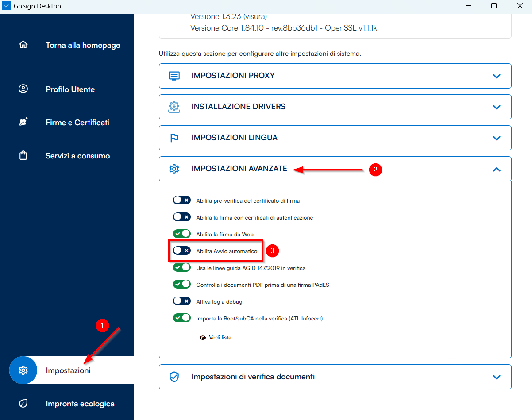Click the Servizi a consumo bag icon
Screen dimensions: 532x420
23,156
